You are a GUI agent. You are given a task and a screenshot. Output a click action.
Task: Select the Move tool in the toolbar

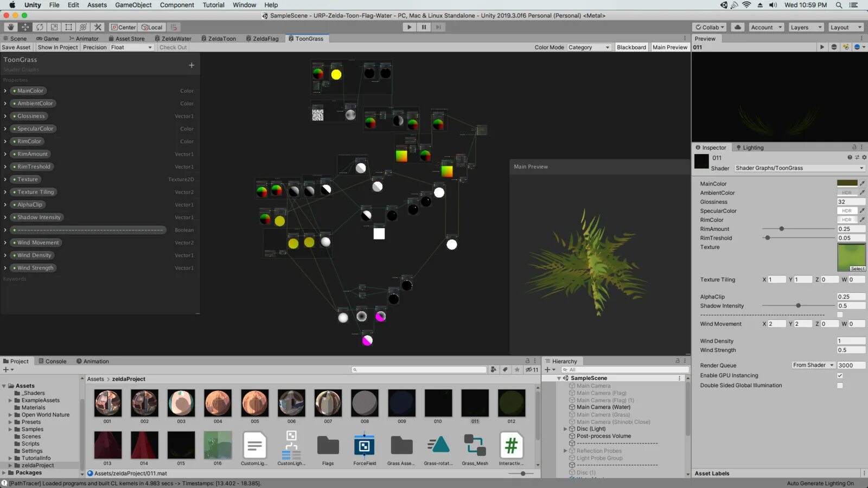coord(25,27)
